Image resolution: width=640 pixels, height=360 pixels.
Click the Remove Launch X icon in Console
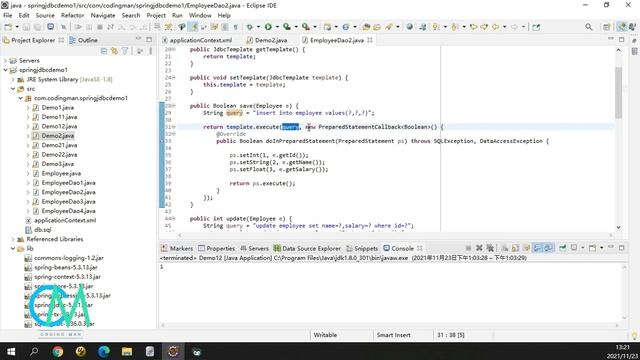coord(479,248)
